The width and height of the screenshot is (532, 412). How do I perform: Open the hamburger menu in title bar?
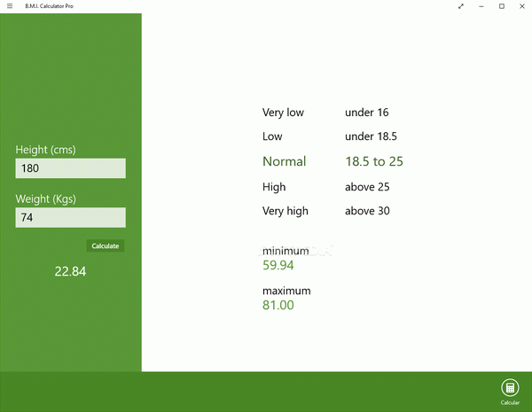(9, 6)
